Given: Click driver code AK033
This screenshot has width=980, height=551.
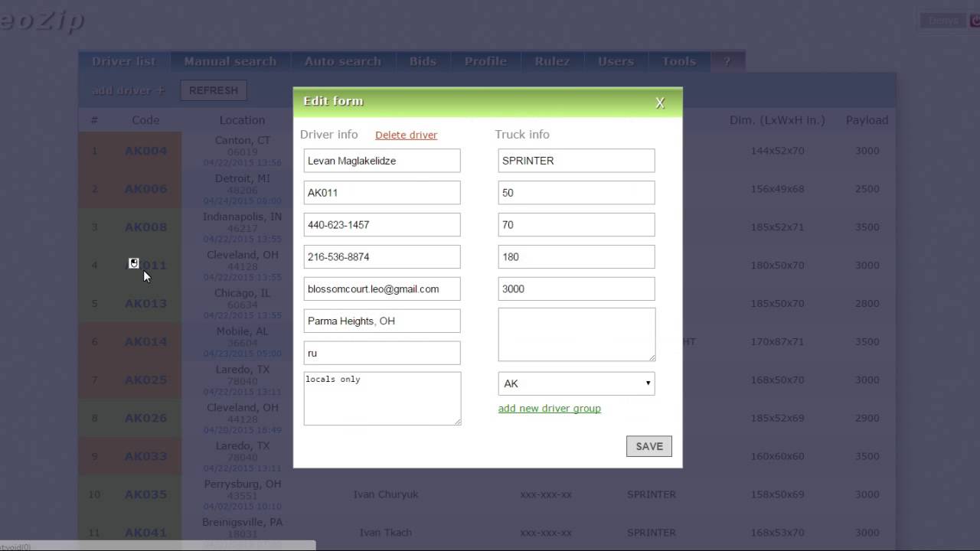Looking at the screenshot, I should 145,457.
